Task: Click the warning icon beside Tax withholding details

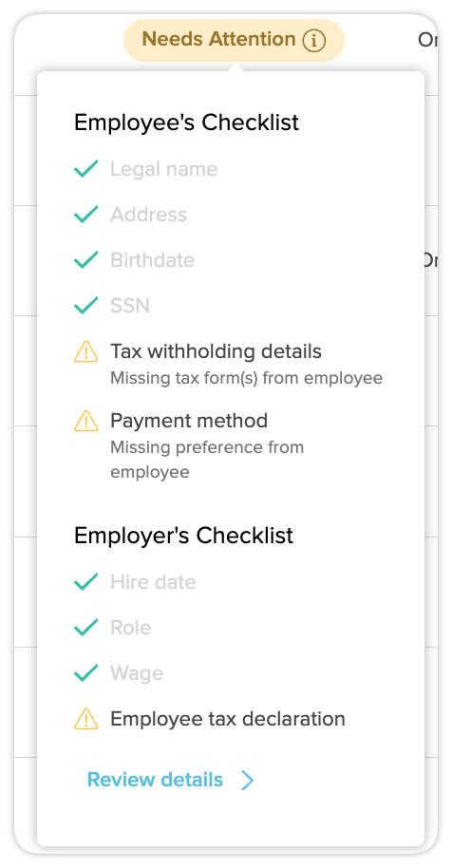Action: click(x=85, y=352)
